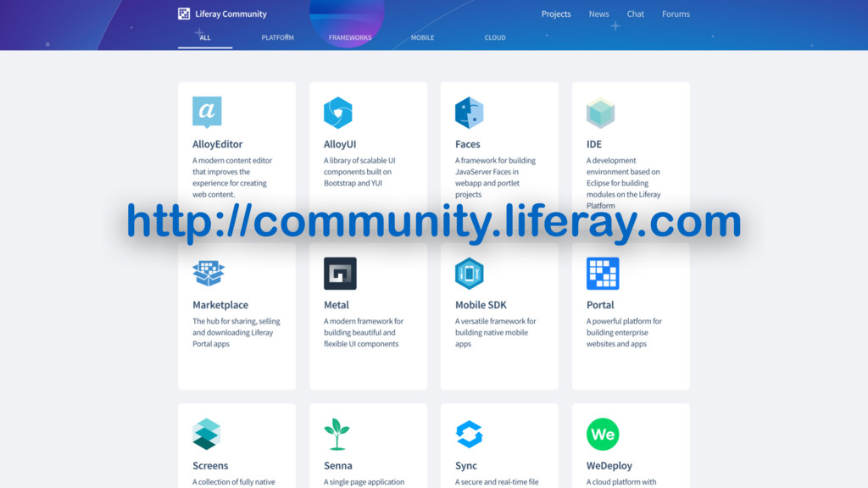
Task: Click the AlloyUI card title
Action: pos(340,144)
